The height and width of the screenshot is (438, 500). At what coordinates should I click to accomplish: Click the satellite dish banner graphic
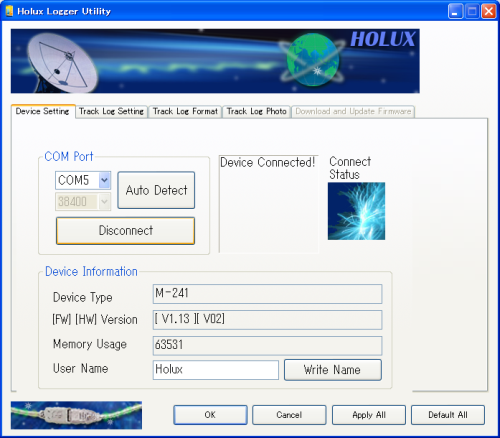click(63, 63)
